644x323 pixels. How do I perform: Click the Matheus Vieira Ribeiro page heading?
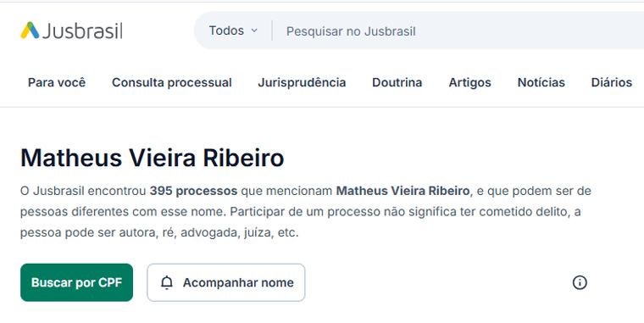click(x=153, y=158)
